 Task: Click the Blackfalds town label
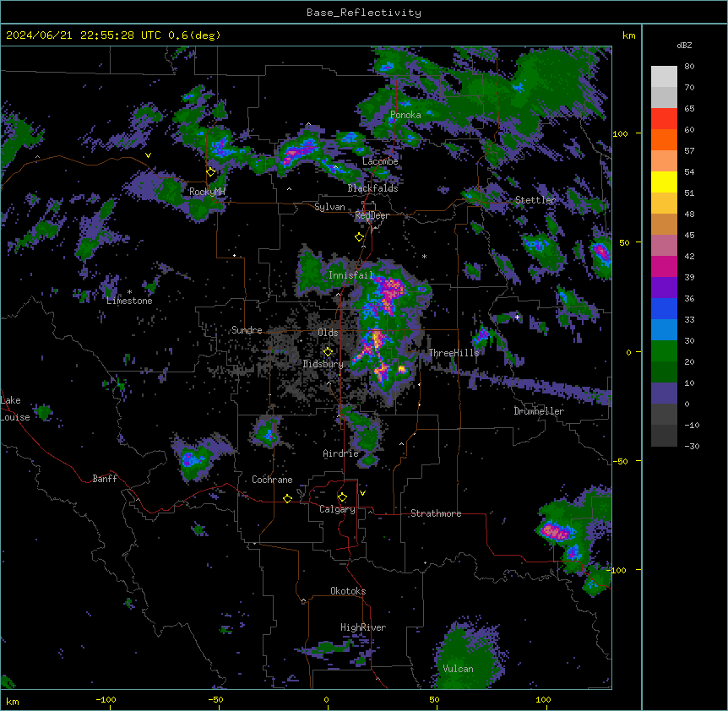click(372, 188)
